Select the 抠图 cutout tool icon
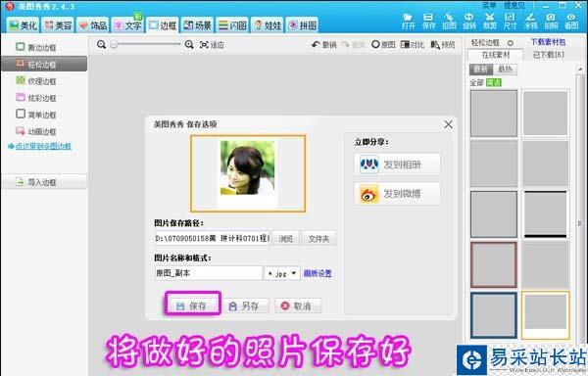The height and width of the screenshot is (376, 588). pos(449,22)
